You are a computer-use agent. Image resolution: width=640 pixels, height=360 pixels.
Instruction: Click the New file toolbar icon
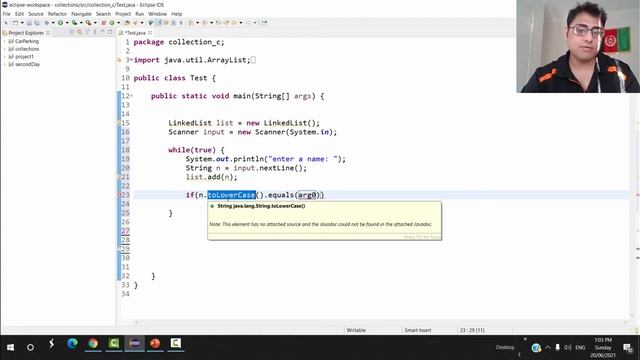(16, 23)
